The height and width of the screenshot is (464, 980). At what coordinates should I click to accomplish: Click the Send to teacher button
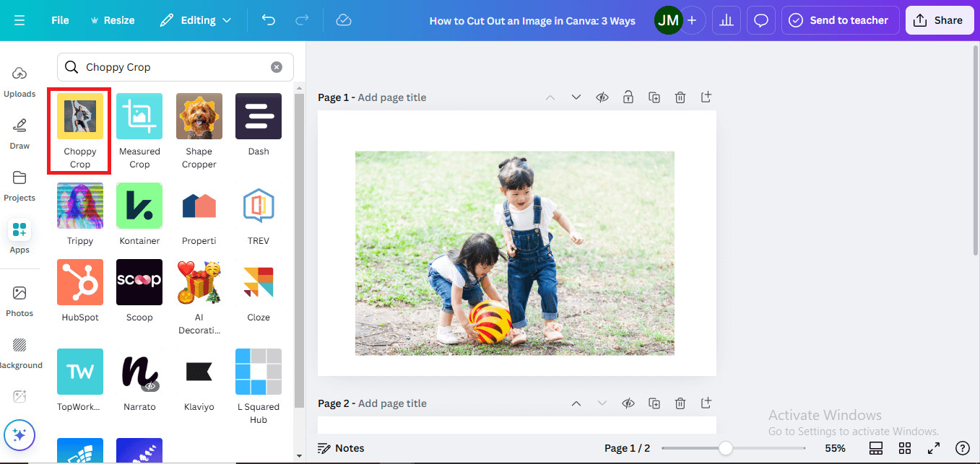tap(840, 20)
